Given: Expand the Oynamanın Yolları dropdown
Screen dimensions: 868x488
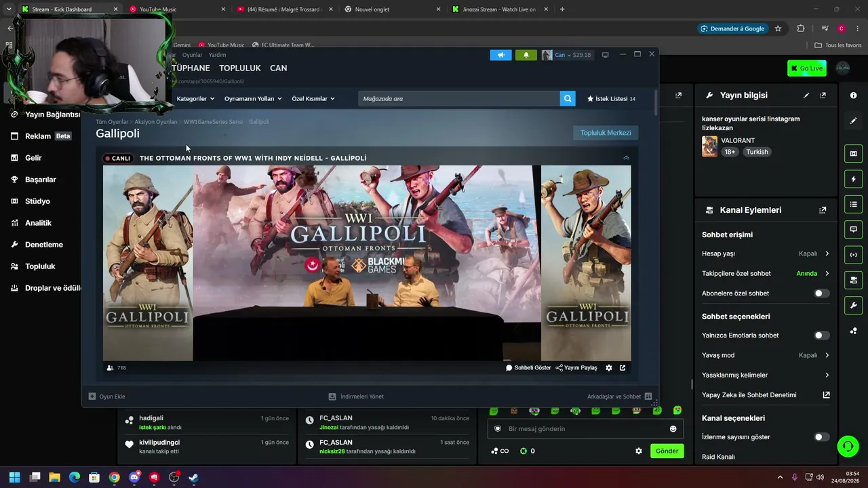Looking at the screenshot, I should tap(252, 99).
